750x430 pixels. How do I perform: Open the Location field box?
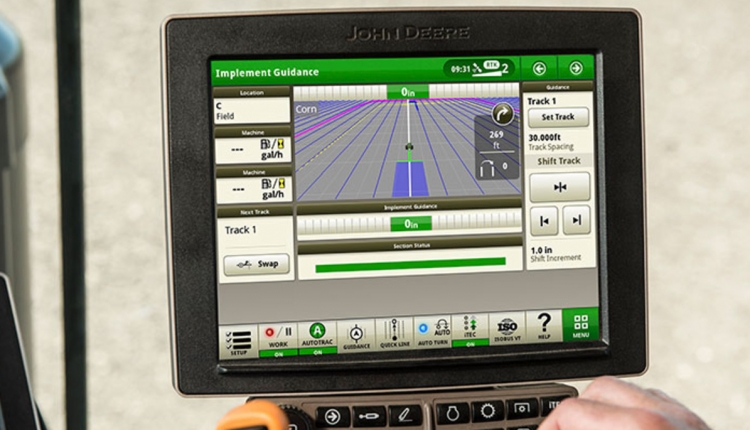[252, 110]
